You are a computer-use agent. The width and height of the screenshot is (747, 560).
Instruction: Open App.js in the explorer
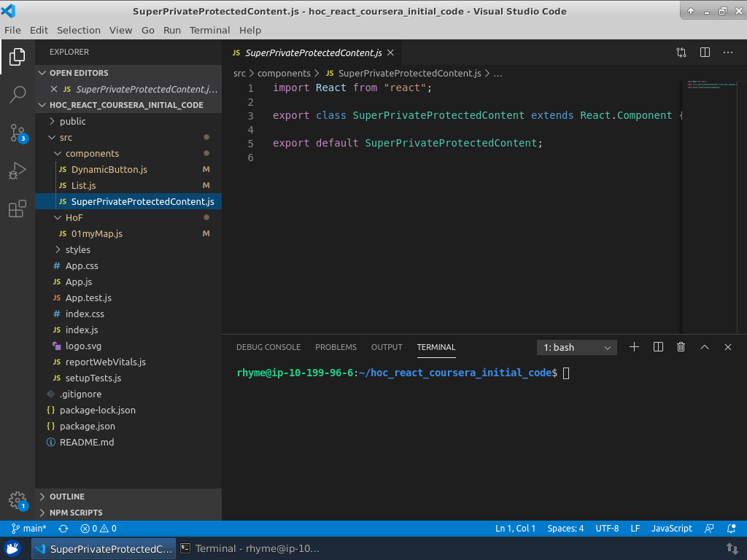click(78, 281)
